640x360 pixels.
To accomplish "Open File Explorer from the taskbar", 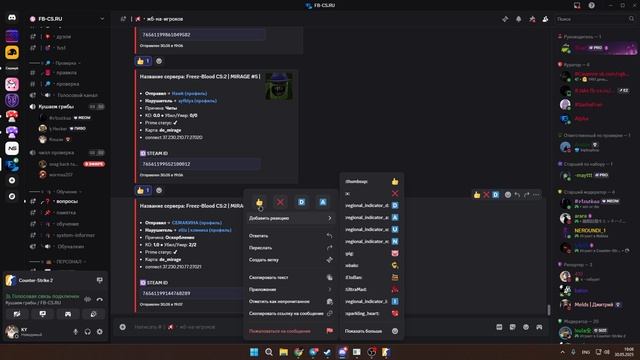I will click(x=283, y=352).
